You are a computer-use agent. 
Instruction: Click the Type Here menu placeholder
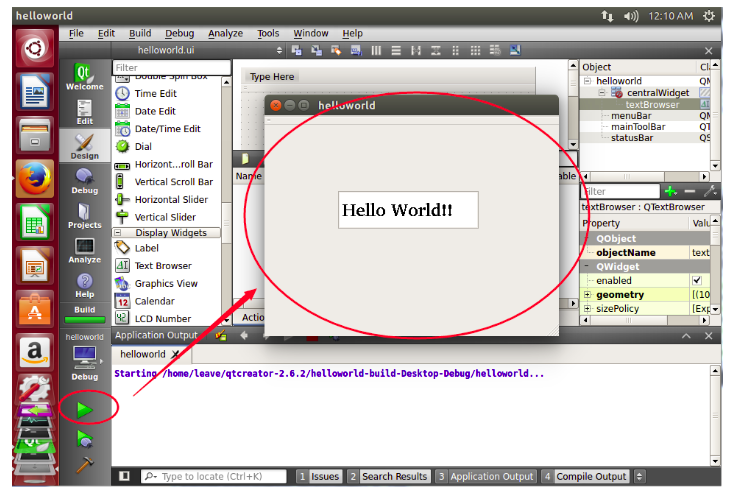pyautogui.click(x=272, y=76)
